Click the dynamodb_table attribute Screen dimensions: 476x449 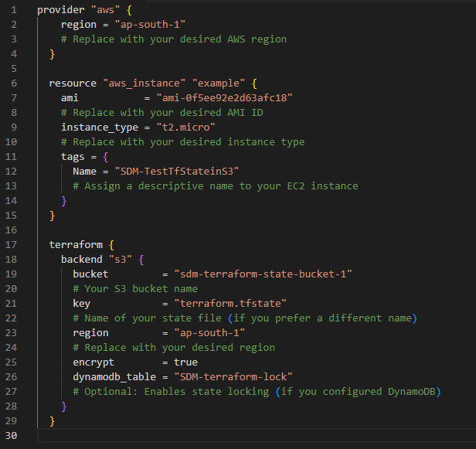[114, 377]
